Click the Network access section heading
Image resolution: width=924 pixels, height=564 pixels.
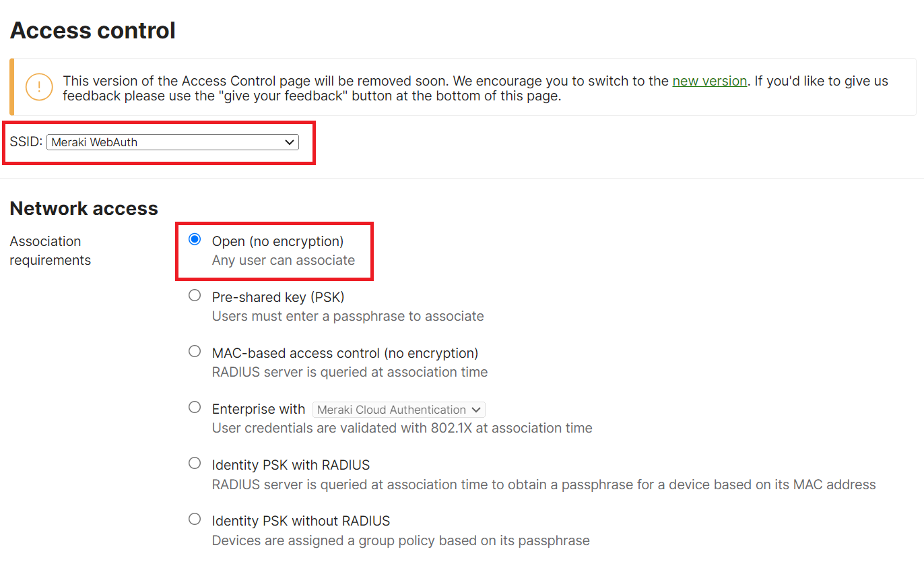pos(84,208)
